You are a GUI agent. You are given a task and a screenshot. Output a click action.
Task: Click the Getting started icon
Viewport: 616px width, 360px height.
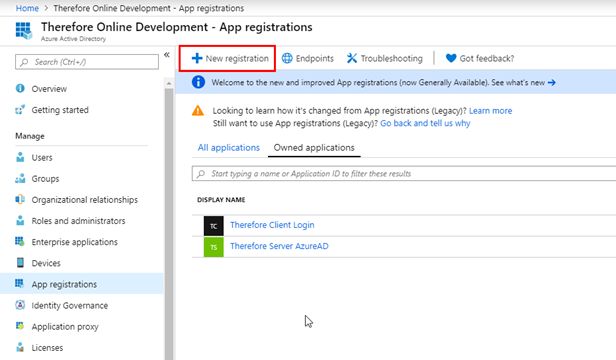[x=20, y=110]
